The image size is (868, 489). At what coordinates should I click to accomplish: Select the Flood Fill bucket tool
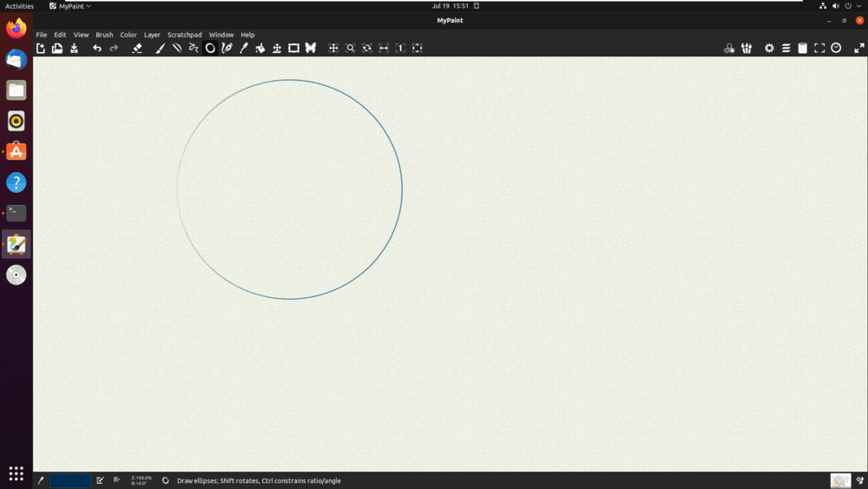click(x=260, y=48)
